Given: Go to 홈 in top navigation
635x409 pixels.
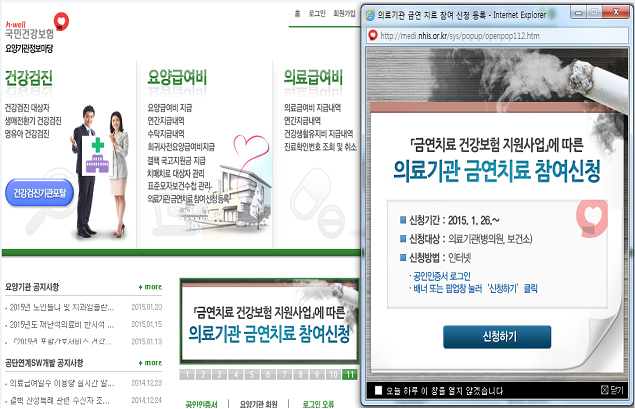Looking at the screenshot, I should [x=297, y=15].
